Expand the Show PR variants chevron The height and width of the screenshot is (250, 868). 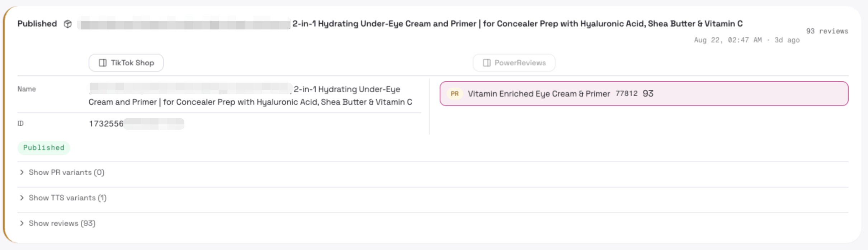pos(22,172)
